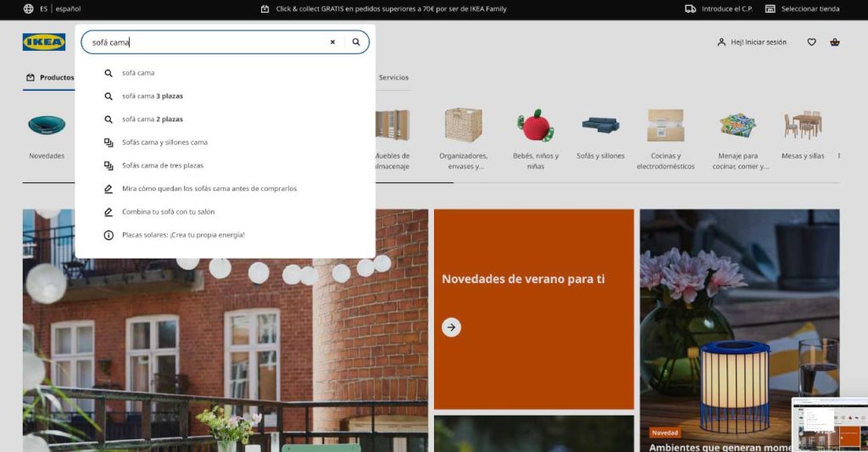Open the shopping basket icon

(835, 42)
